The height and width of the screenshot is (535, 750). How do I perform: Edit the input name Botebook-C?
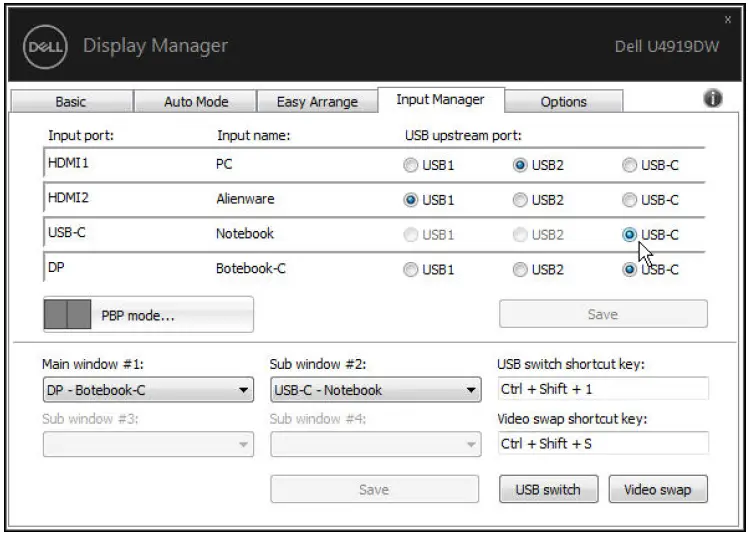pos(251,268)
